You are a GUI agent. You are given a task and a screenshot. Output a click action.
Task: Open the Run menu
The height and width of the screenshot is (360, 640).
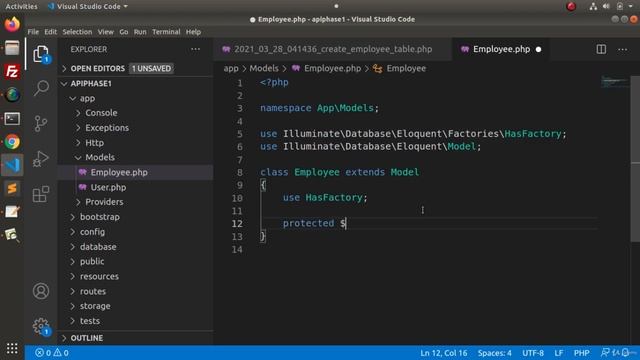[x=140, y=32]
